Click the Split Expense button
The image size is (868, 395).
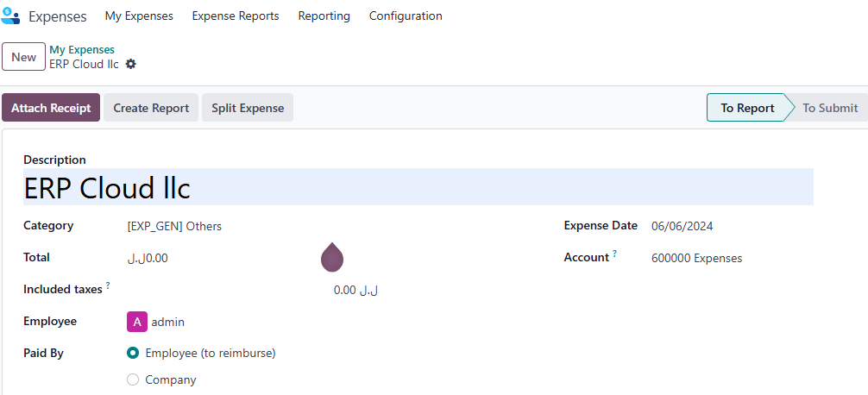[x=248, y=108]
